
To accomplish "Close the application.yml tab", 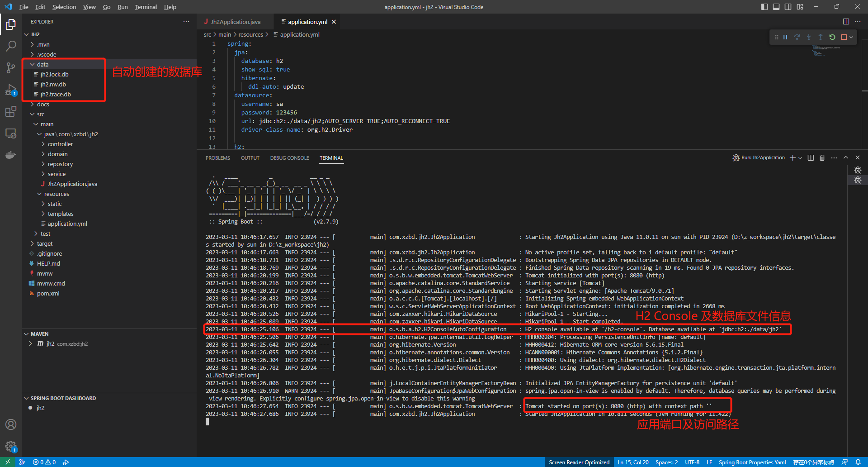I will [334, 22].
